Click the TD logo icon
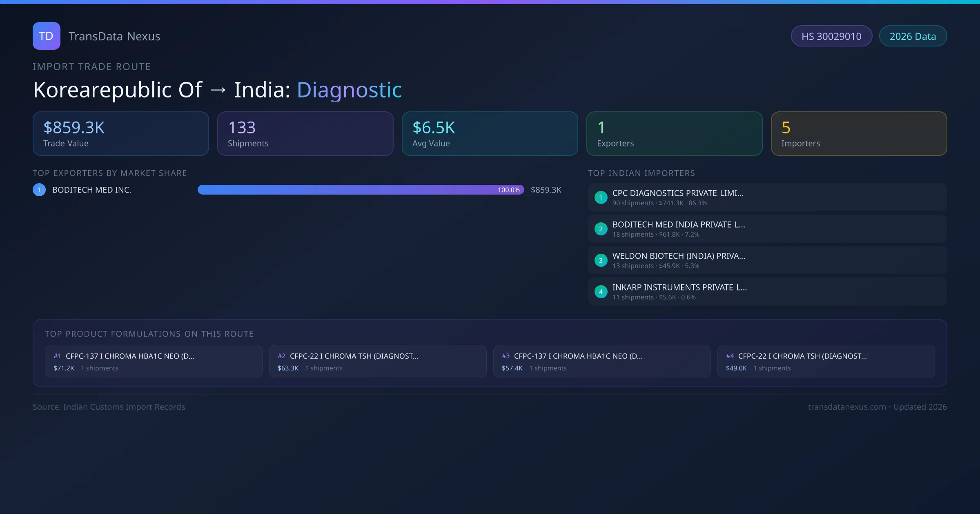This screenshot has height=514, width=980. 46,36
